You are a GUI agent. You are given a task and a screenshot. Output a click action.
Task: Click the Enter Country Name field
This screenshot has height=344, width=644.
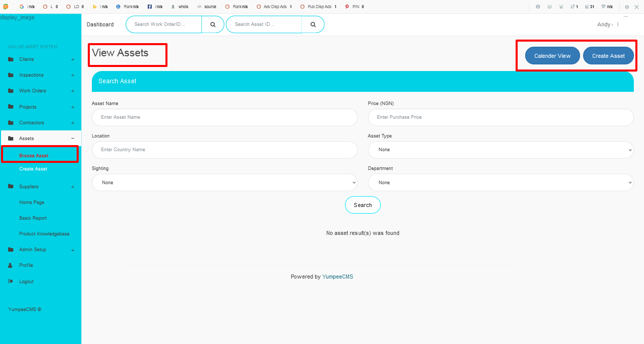(x=225, y=150)
